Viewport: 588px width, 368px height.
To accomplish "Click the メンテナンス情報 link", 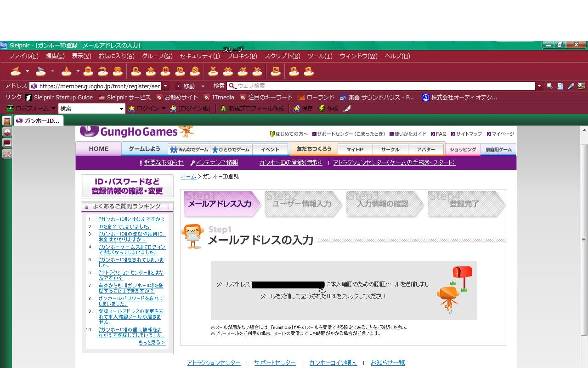I will (217, 163).
